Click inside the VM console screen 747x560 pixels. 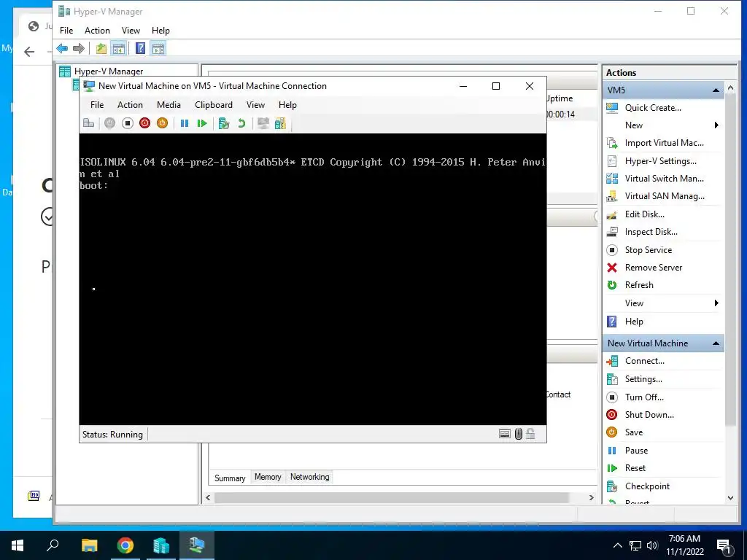coord(312,279)
